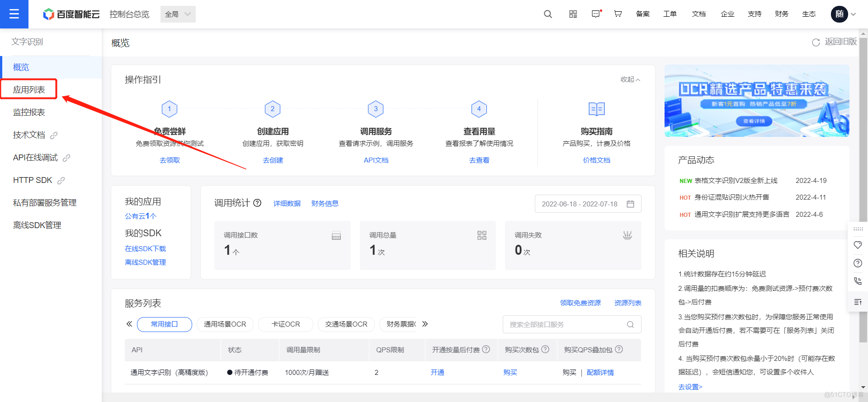Viewport: 868px width, 402px height.
Task: Click into 搜索全部接口服务 search field
Action: 572,324
